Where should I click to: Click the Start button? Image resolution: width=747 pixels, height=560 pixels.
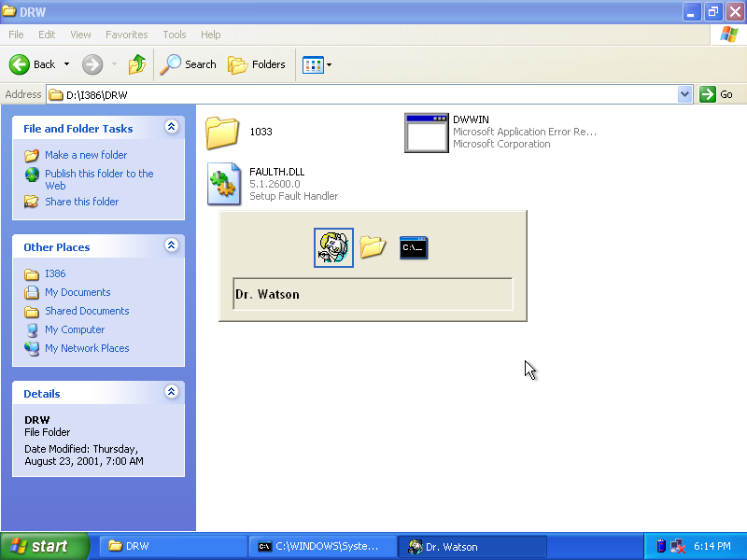coord(45,547)
